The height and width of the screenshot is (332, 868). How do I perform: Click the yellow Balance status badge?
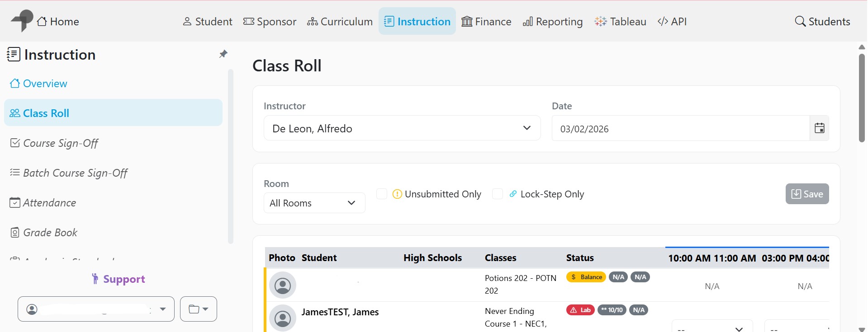click(586, 277)
